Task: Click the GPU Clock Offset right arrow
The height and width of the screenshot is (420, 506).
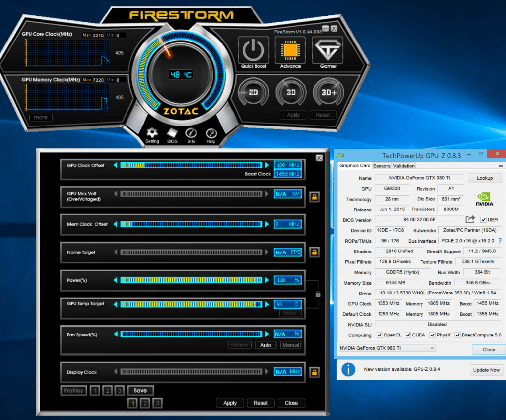Action: [267, 165]
